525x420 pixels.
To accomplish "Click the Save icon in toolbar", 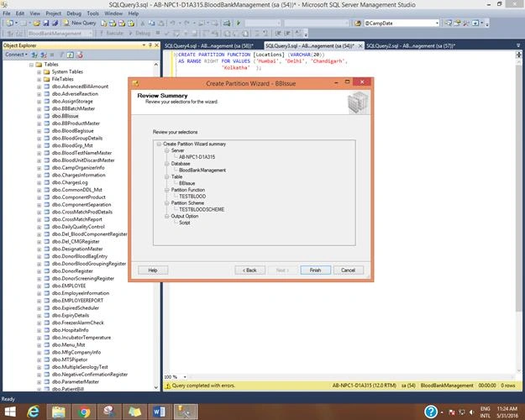I will 46,24.
